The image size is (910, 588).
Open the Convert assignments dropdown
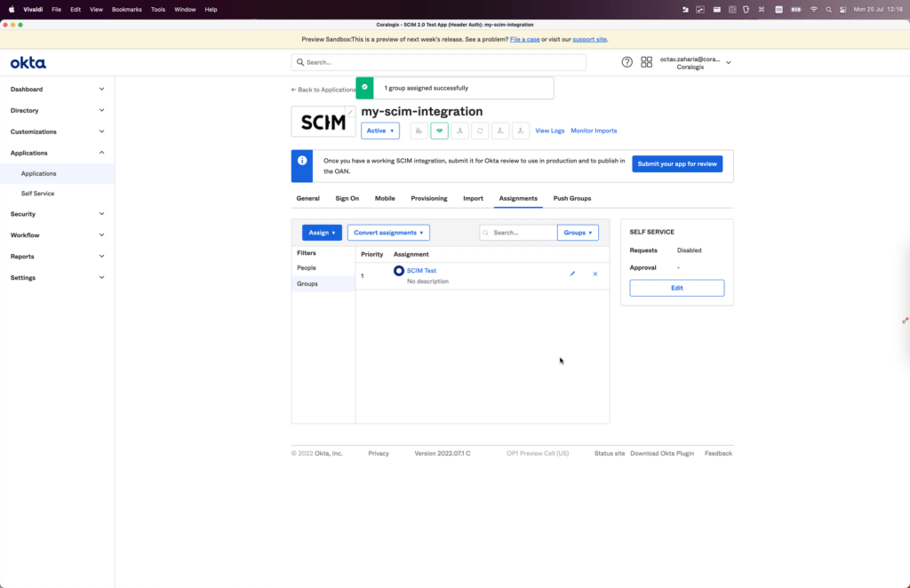(x=388, y=233)
